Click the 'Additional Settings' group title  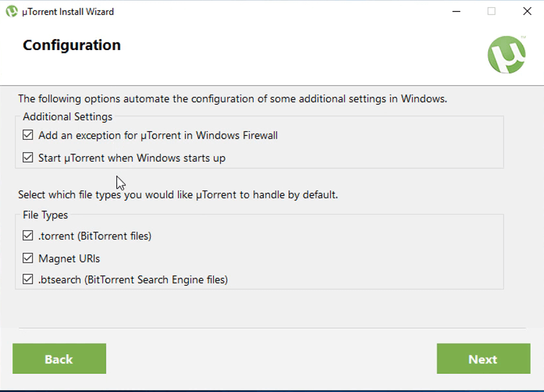click(x=67, y=116)
